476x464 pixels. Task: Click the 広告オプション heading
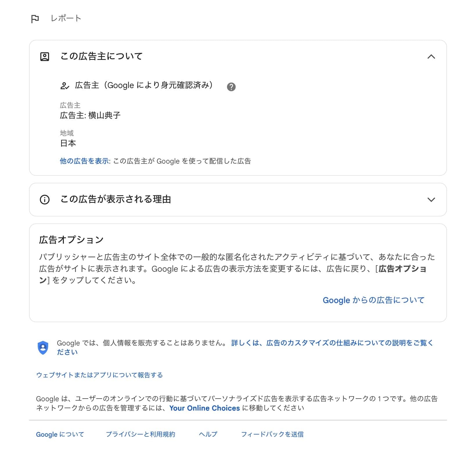[71, 240]
